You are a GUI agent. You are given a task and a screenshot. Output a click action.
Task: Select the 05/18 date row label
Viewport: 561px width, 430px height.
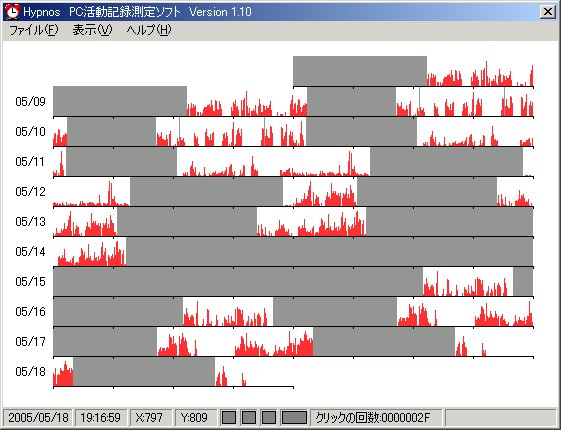pos(30,372)
